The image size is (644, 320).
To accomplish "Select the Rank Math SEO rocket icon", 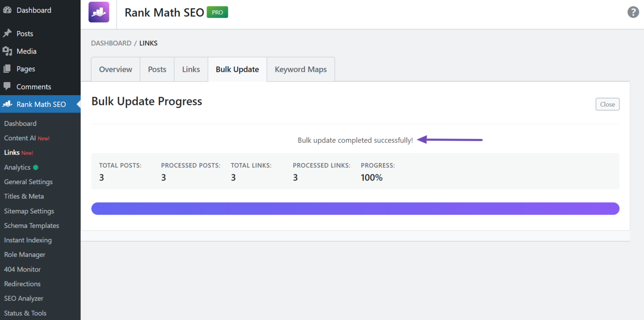I will point(7,104).
